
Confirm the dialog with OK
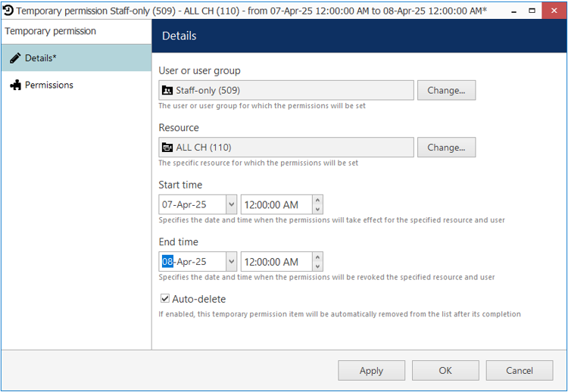coord(445,370)
